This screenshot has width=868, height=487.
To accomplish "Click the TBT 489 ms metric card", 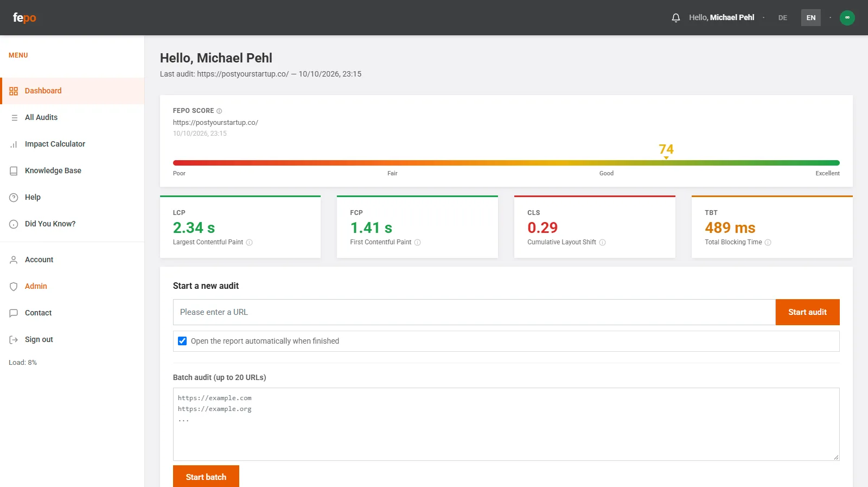I will pos(772,227).
